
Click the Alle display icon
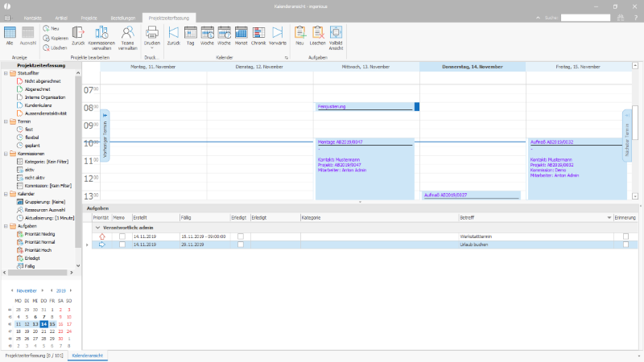coord(10,33)
